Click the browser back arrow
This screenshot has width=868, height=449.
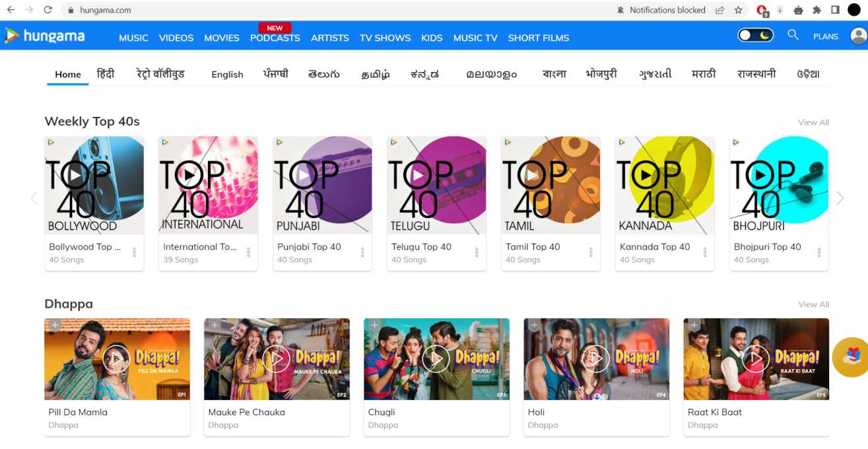pyautogui.click(x=11, y=10)
